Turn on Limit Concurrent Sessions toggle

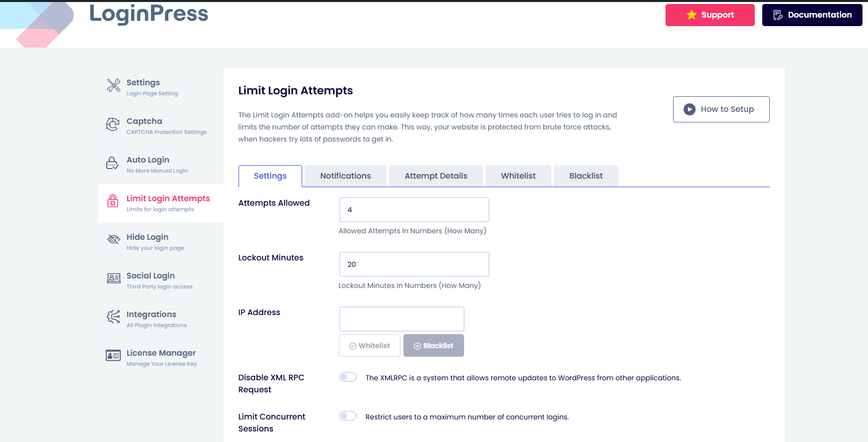pyautogui.click(x=348, y=416)
